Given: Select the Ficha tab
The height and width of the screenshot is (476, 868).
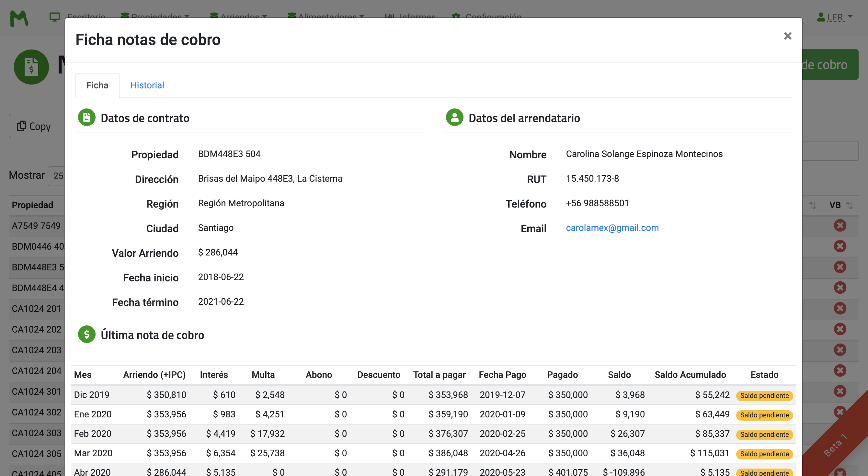Looking at the screenshot, I should [x=97, y=85].
